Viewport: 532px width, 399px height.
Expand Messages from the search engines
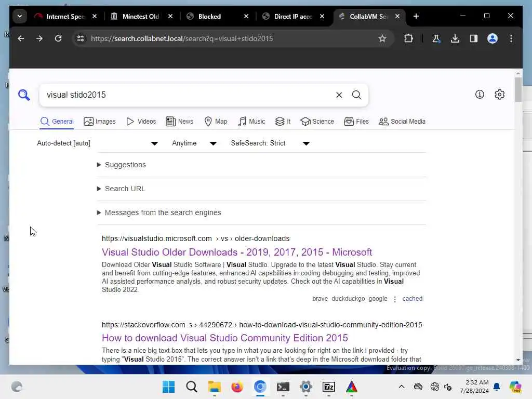pos(159,212)
